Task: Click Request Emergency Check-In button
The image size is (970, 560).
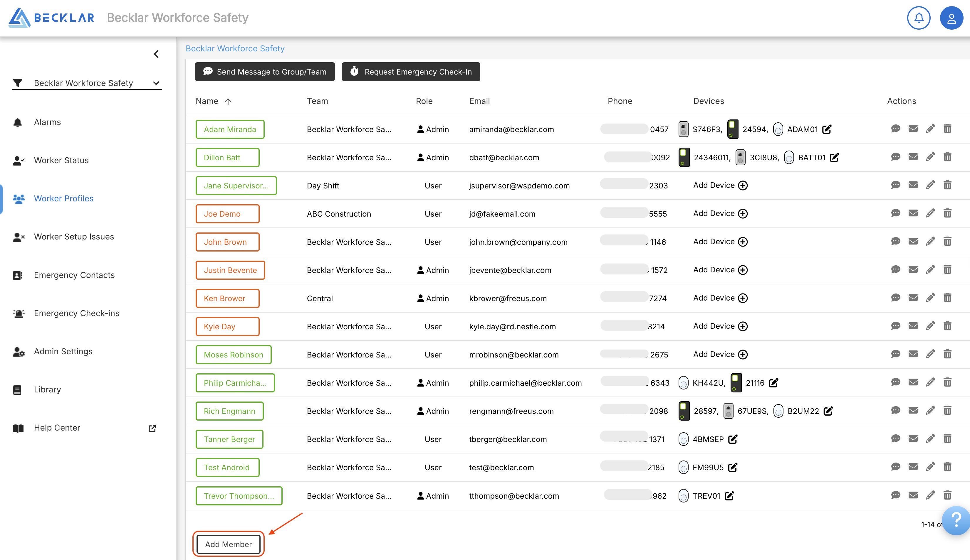Action: (411, 72)
